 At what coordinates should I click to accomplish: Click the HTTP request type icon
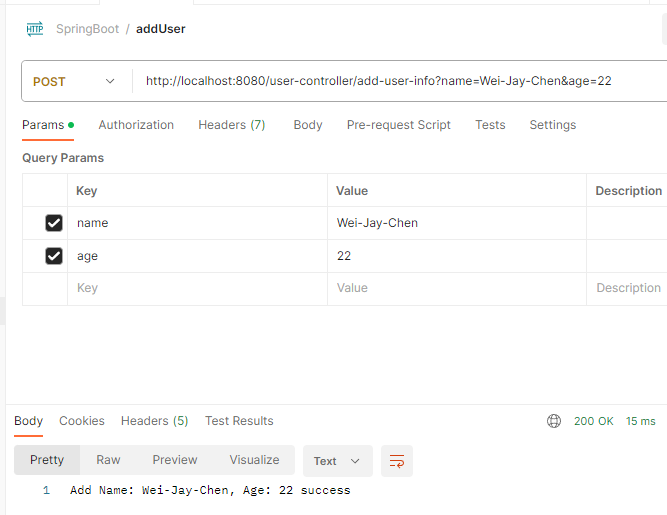click(35, 29)
